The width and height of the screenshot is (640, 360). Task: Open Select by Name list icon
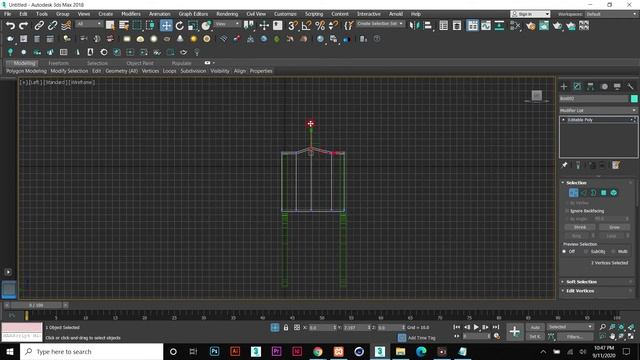click(124, 26)
